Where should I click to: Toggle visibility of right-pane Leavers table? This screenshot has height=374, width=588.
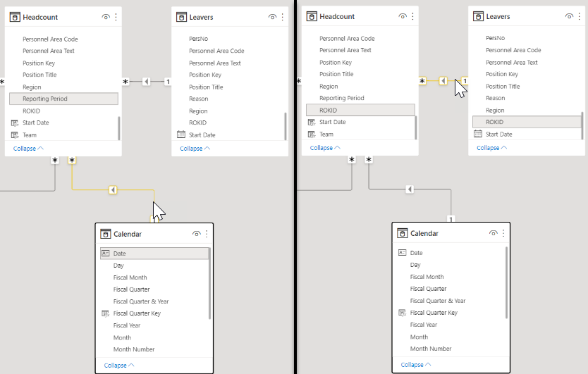569,16
